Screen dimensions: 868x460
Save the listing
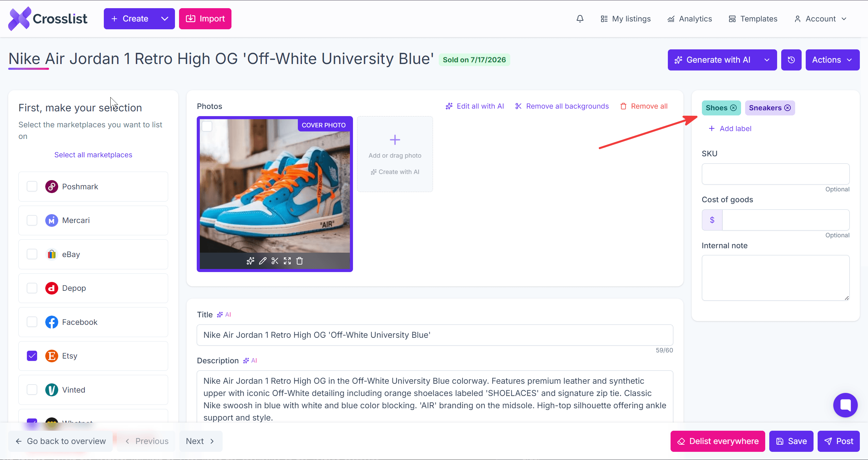coord(791,441)
